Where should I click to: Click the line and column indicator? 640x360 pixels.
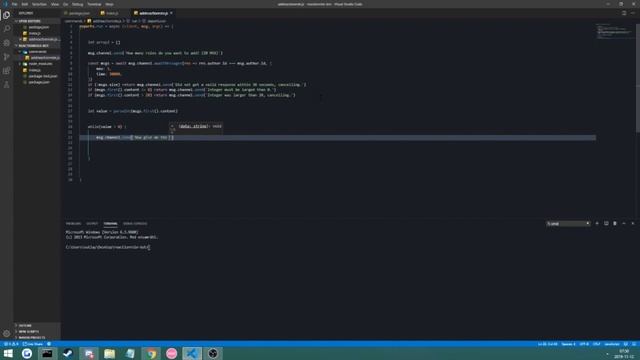click(x=547, y=344)
